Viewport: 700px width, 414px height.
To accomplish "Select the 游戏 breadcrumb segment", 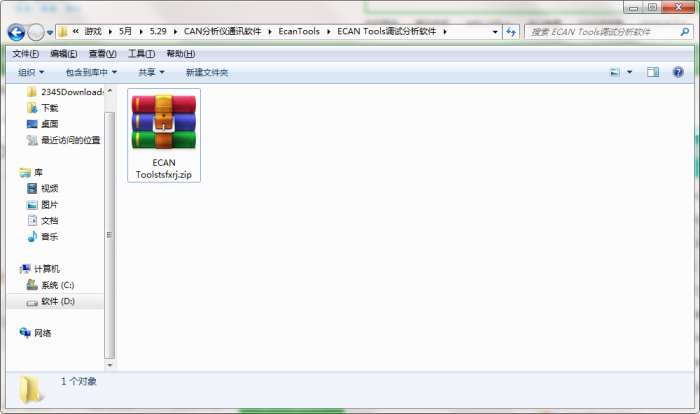I will (93, 31).
